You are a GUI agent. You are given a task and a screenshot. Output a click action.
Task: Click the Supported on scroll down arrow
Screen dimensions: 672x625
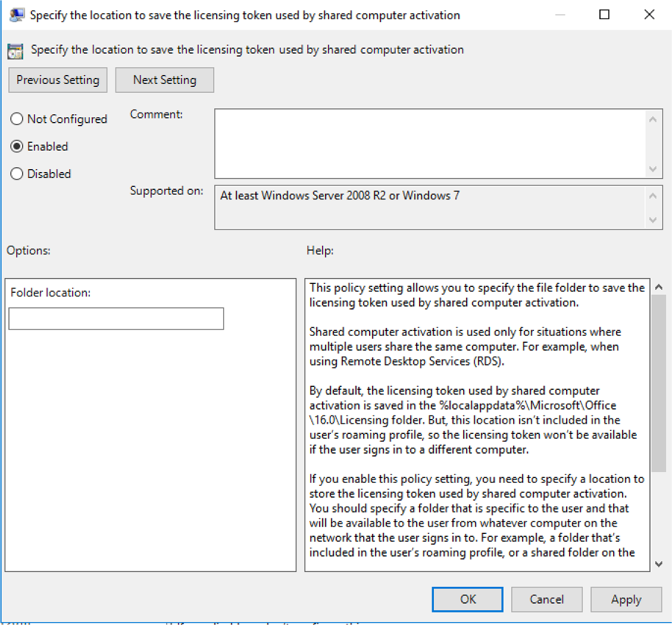653,220
